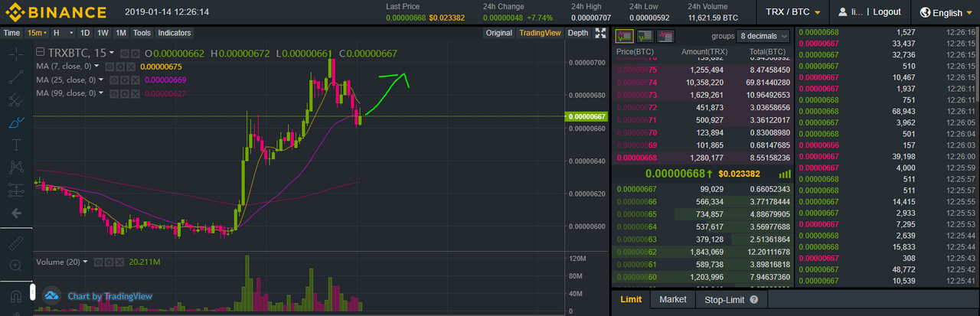Set chart interval to 1M
The image size is (980, 316).
pos(121,33)
